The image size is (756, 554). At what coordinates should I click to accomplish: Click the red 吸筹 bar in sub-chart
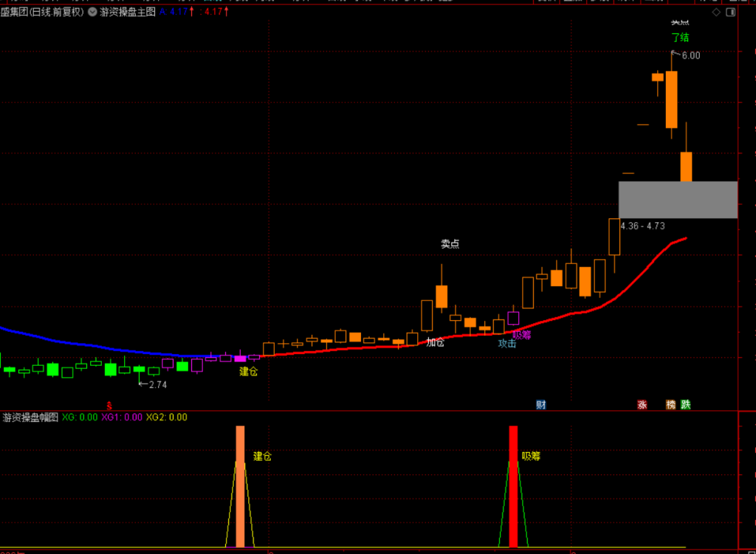pos(514,486)
